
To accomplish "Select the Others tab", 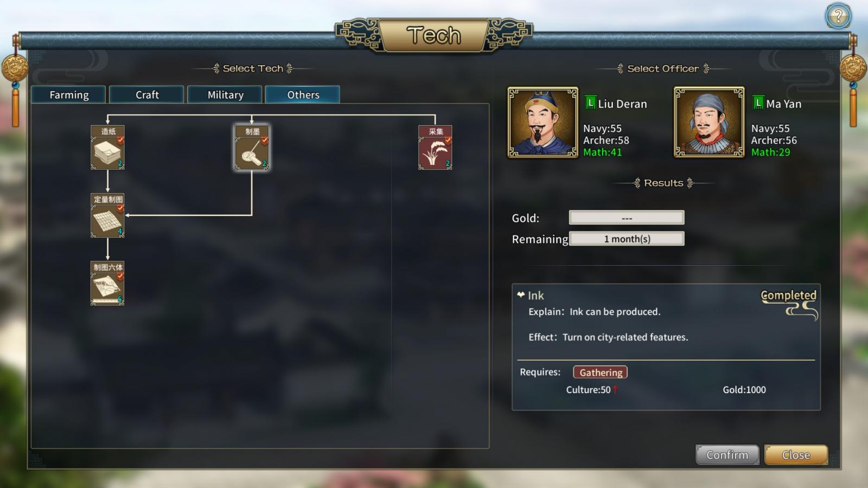I will (x=303, y=94).
